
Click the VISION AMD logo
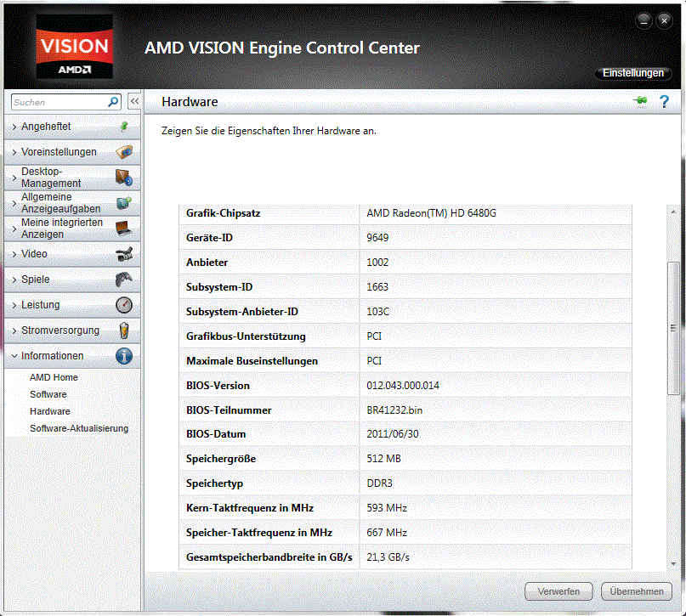tap(74, 47)
